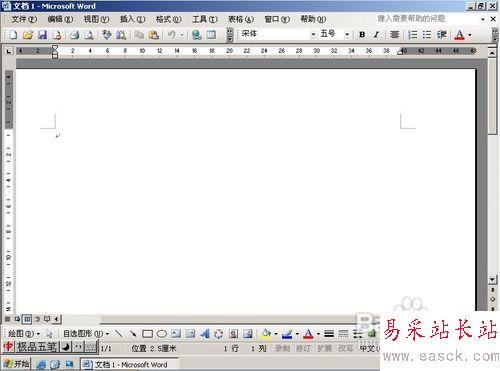This screenshot has width=500, height=371.
Task: Switch to Normal view button
Action: pyautogui.click(x=7, y=319)
